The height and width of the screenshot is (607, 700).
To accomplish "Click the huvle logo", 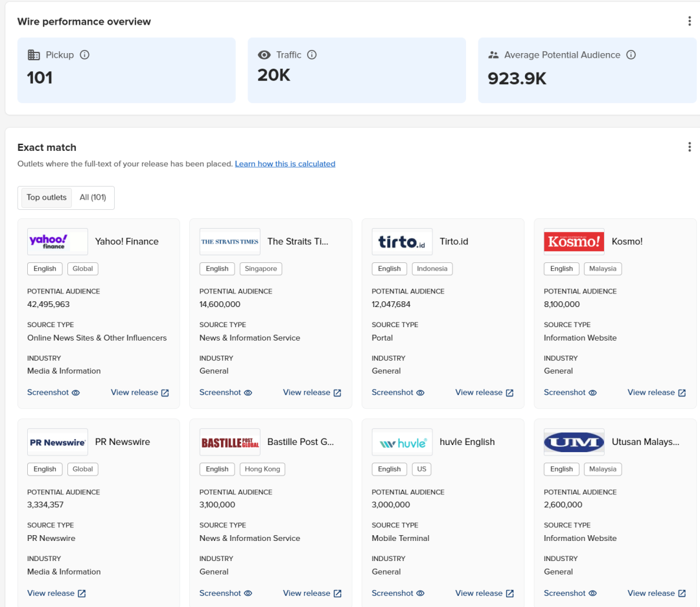I will pos(402,442).
